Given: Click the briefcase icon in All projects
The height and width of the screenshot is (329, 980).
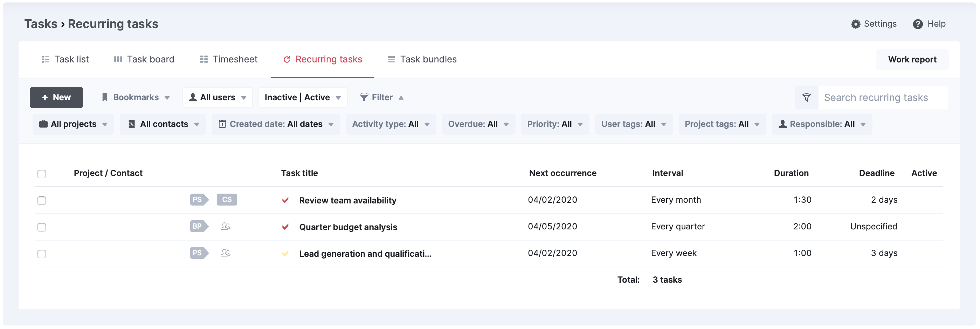Looking at the screenshot, I should click(x=43, y=124).
